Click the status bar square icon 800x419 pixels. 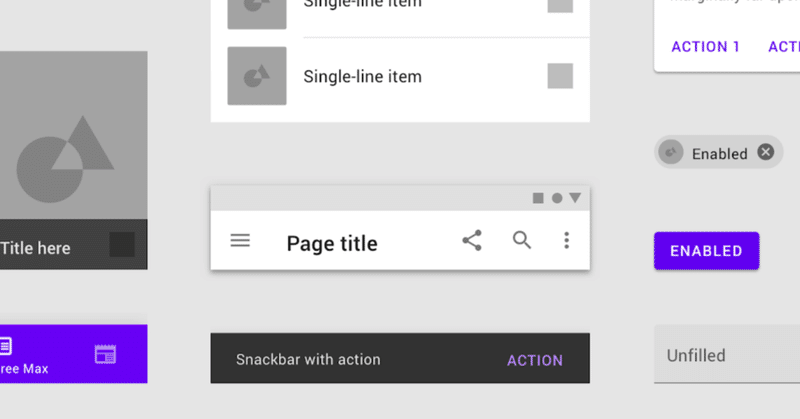pyautogui.click(x=538, y=198)
